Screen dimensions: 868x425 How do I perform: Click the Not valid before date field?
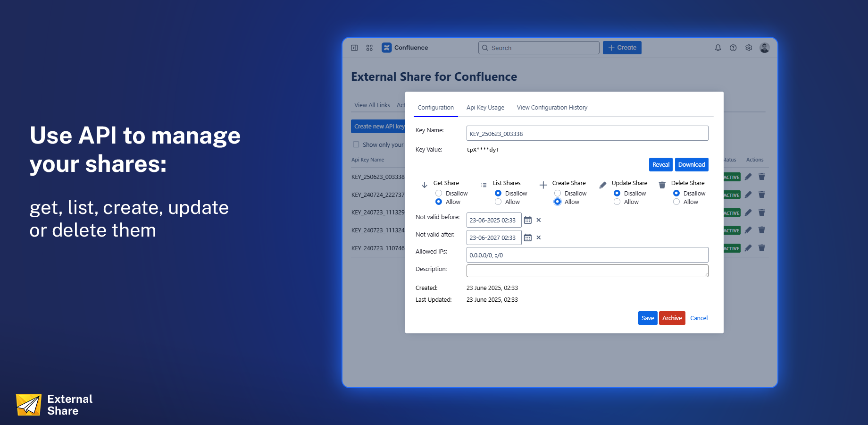click(494, 220)
